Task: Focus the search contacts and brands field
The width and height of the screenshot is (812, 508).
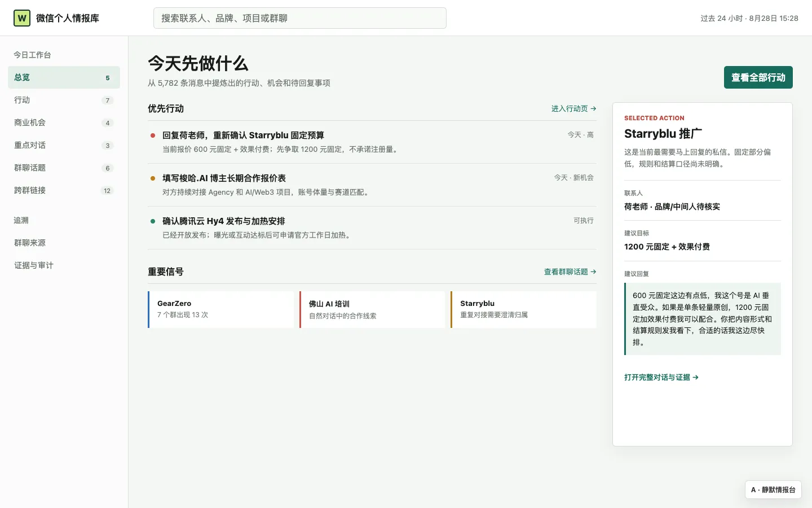Action: pyautogui.click(x=299, y=18)
